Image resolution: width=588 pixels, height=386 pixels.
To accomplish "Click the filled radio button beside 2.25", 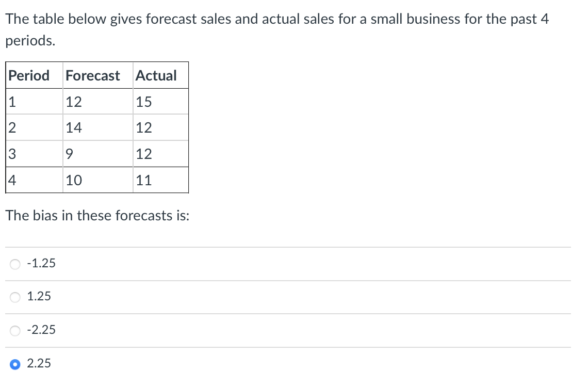I will (15, 363).
